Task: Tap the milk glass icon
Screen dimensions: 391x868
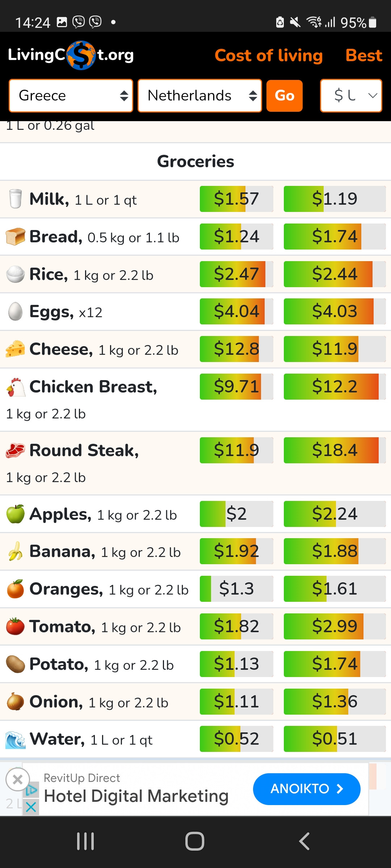Action: pos(15,199)
